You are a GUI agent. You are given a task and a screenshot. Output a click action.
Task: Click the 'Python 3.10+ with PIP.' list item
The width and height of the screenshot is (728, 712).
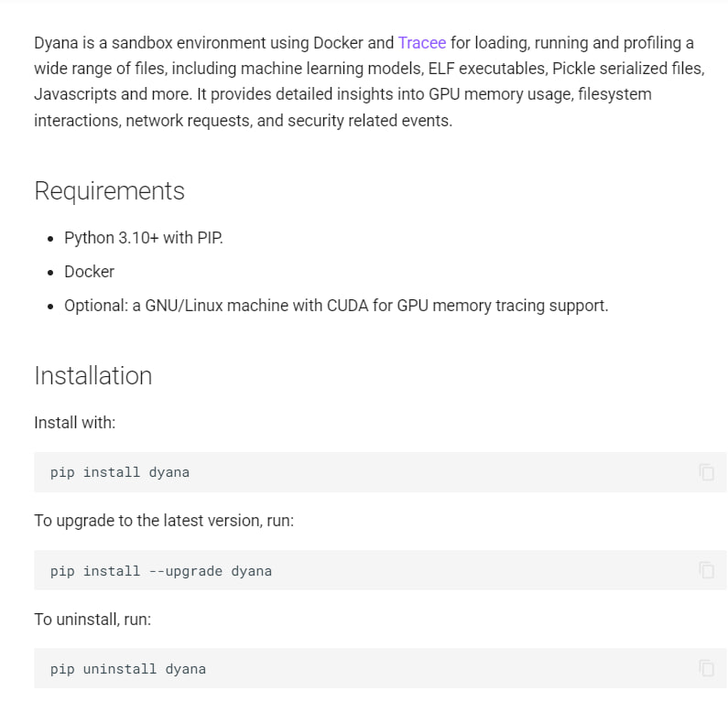click(x=143, y=238)
